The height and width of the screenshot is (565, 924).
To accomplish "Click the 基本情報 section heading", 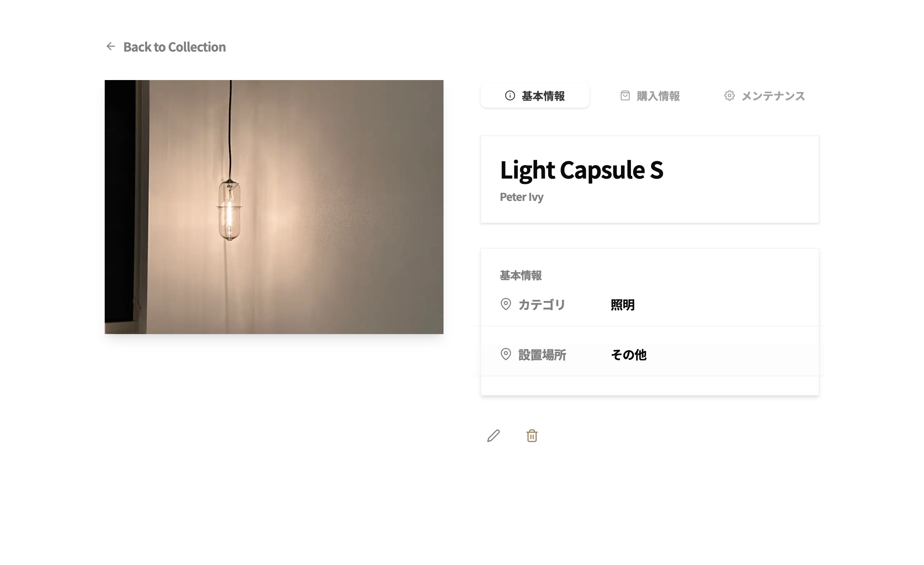I will (521, 276).
